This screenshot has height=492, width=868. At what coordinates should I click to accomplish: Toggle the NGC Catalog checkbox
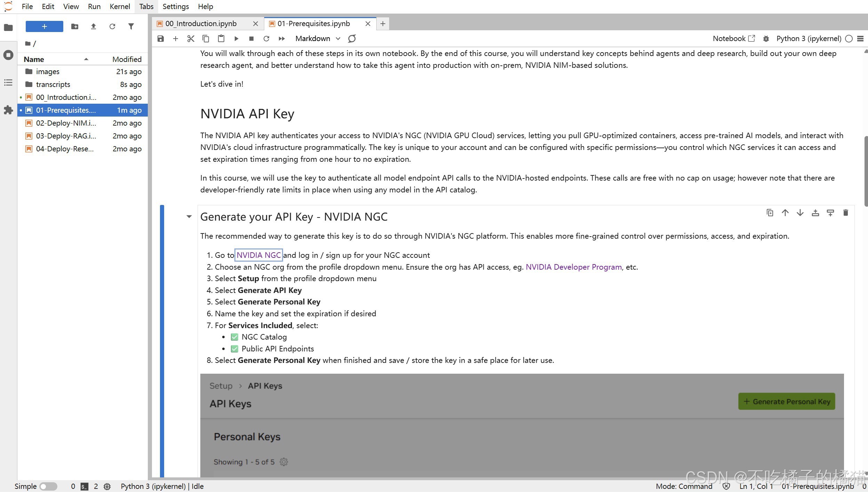(234, 337)
